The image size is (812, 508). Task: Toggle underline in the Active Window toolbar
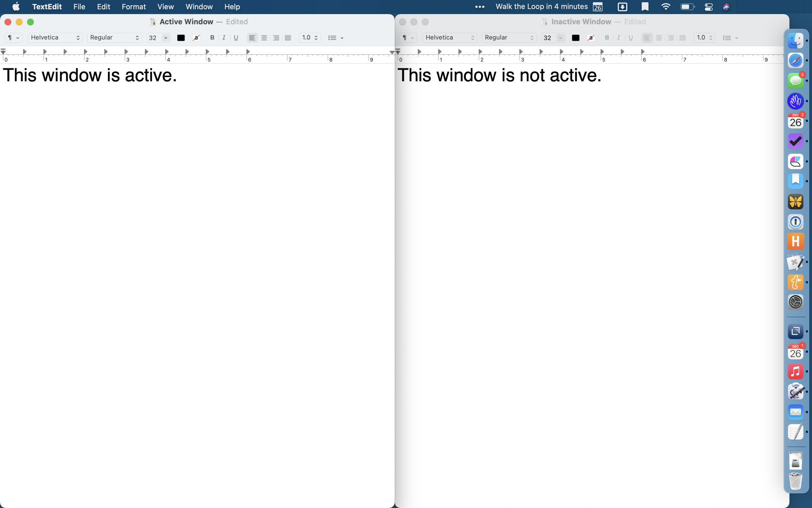coord(236,38)
